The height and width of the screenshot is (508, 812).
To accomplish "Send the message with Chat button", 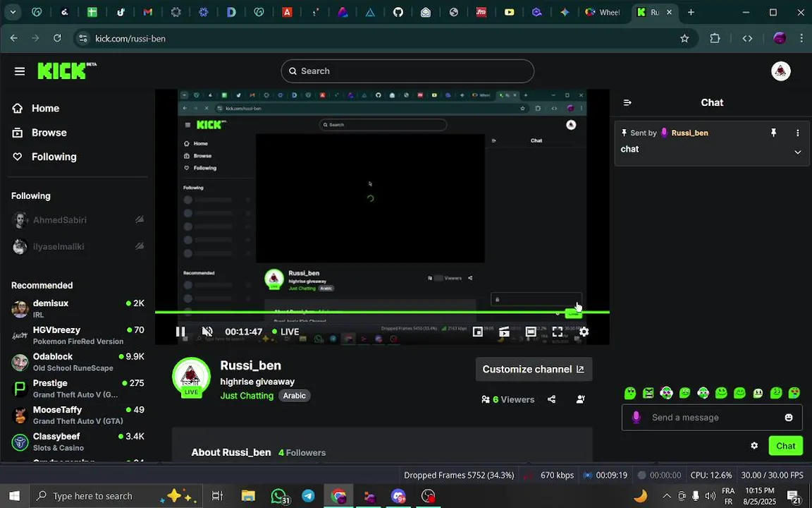I will tap(786, 446).
